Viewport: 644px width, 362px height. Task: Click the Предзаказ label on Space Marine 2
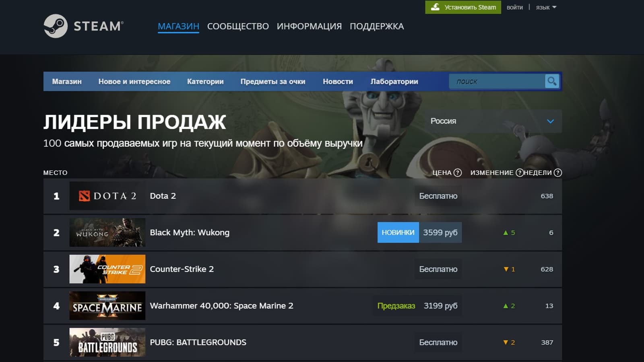tap(396, 306)
